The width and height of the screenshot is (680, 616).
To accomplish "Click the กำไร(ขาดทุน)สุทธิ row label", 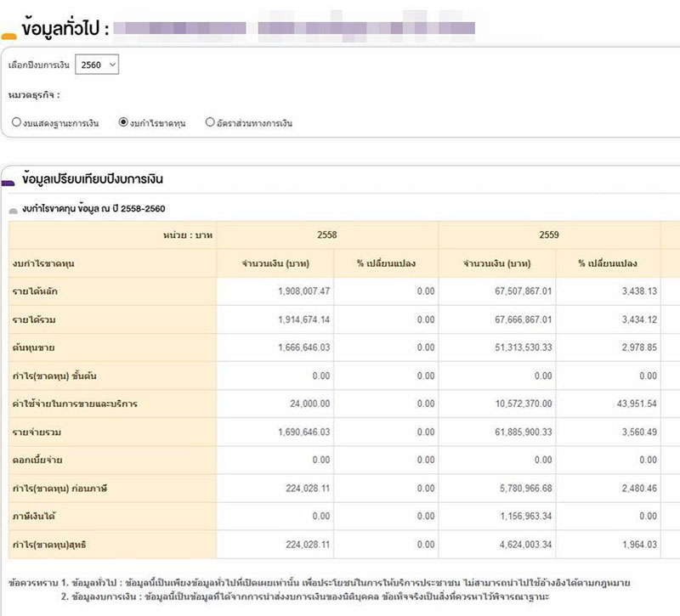I will tap(44, 544).
